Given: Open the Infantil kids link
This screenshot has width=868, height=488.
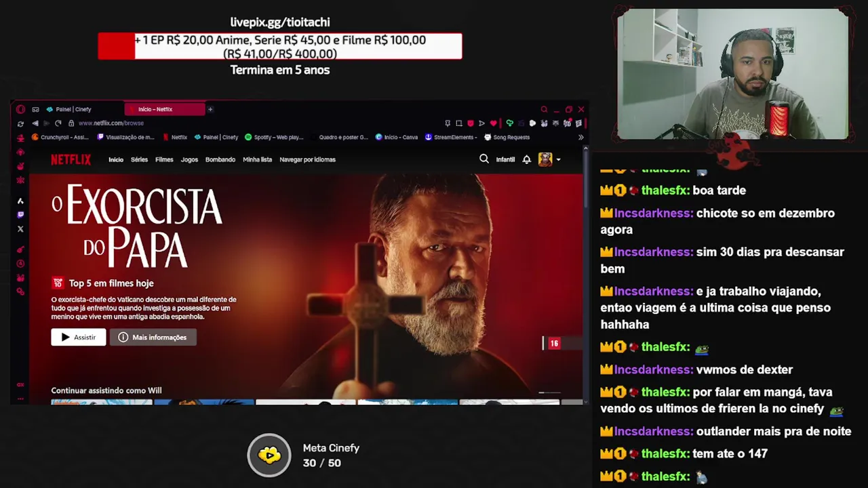Looking at the screenshot, I should 505,159.
